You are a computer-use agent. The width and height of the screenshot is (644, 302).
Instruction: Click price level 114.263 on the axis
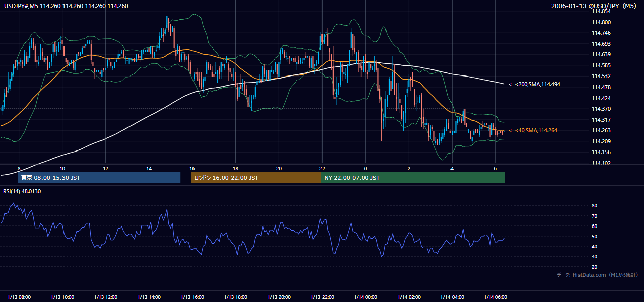click(601, 130)
